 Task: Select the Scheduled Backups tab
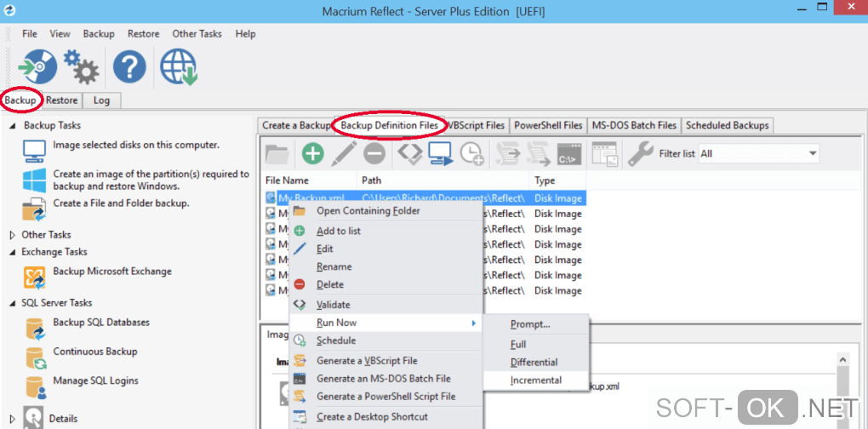(x=728, y=125)
